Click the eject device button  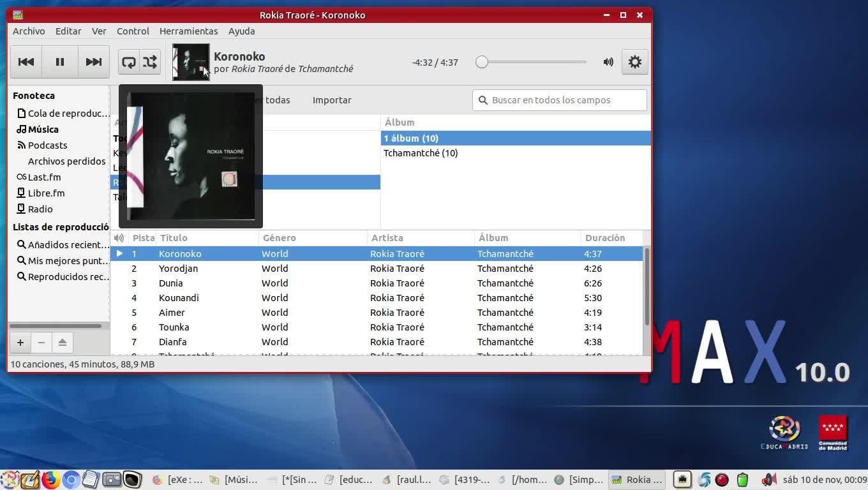(x=63, y=343)
